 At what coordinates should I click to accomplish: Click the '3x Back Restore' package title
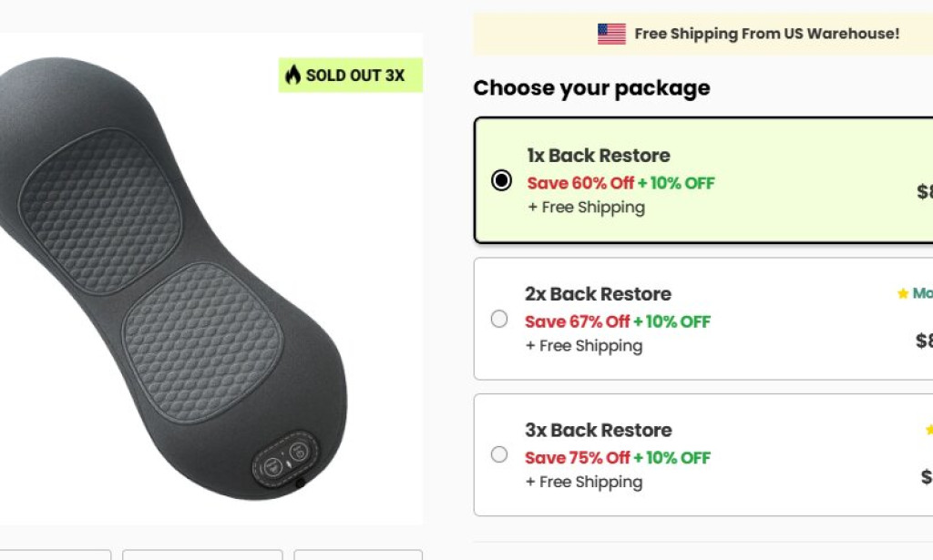598,430
